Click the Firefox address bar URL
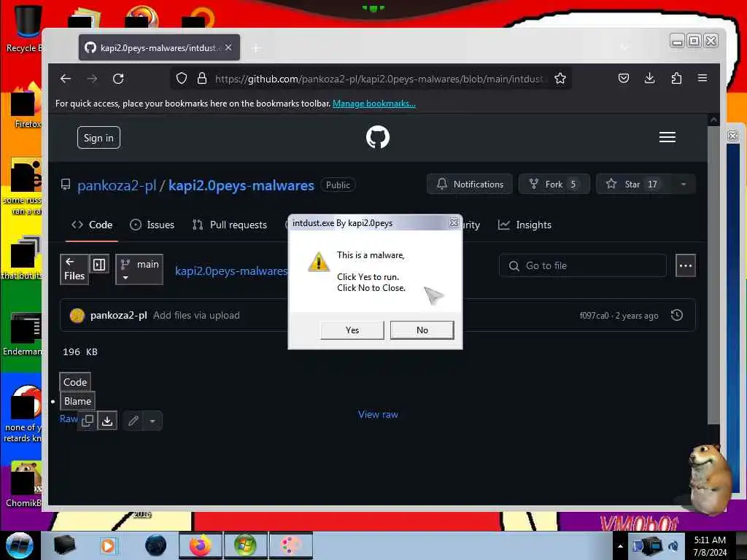 [x=379, y=79]
